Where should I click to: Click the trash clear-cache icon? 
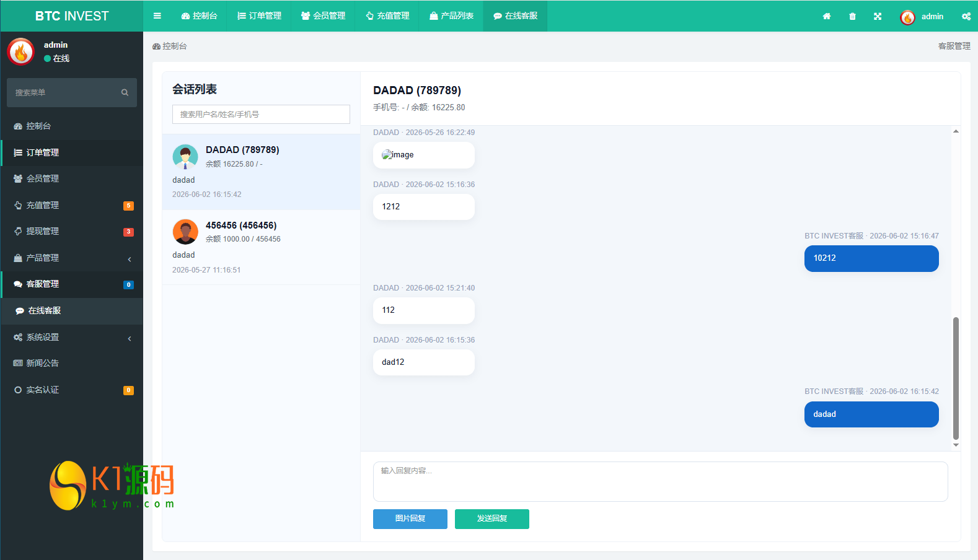click(x=852, y=17)
